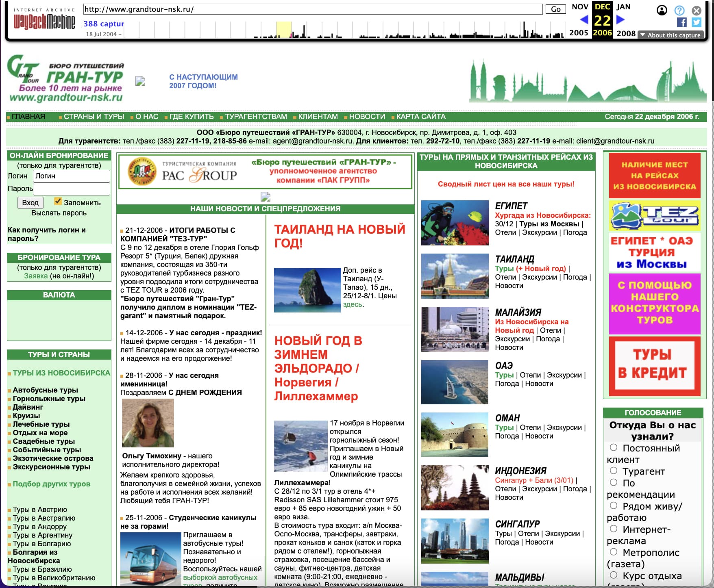
Task: Expand the About this capture dropdown
Action: click(670, 35)
